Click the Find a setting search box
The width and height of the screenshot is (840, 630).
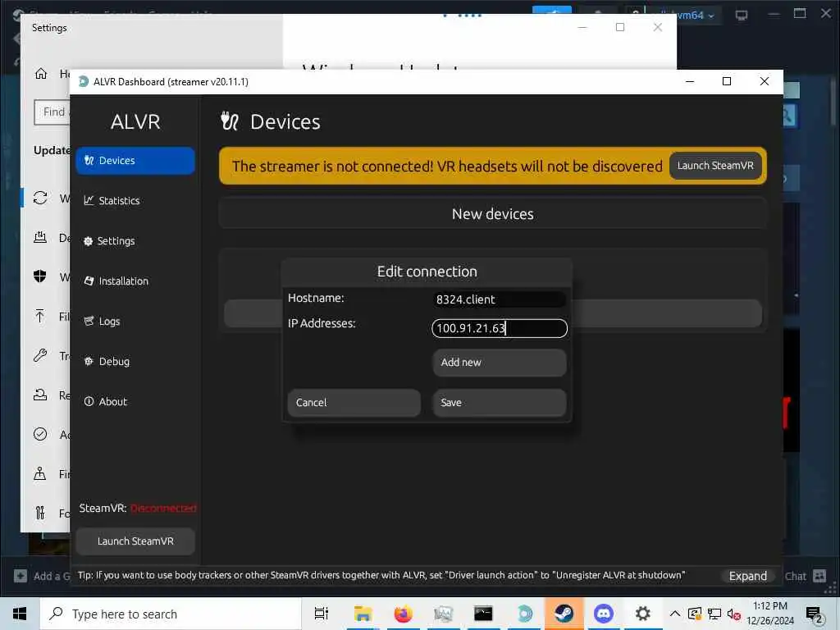pos(52,112)
